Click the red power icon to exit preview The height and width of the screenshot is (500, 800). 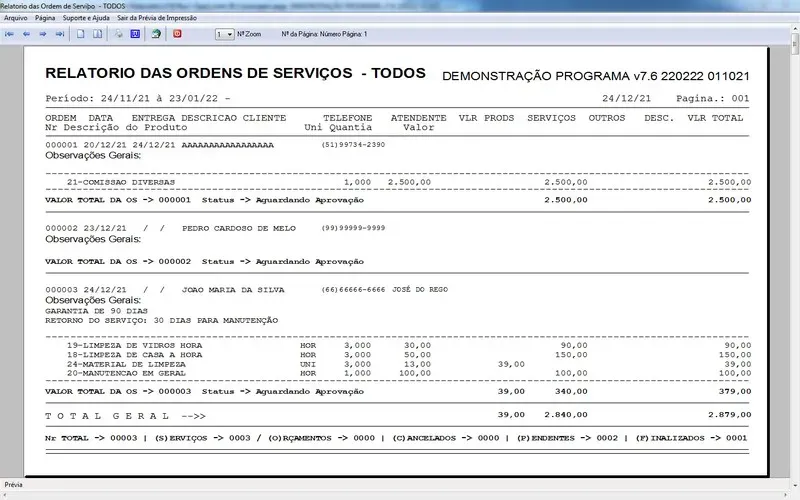tap(178, 34)
